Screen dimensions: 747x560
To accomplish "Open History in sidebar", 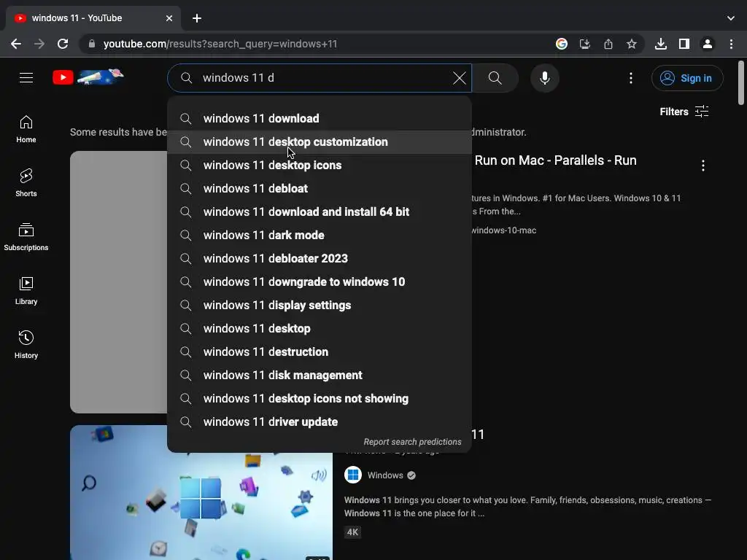I will 26,344.
